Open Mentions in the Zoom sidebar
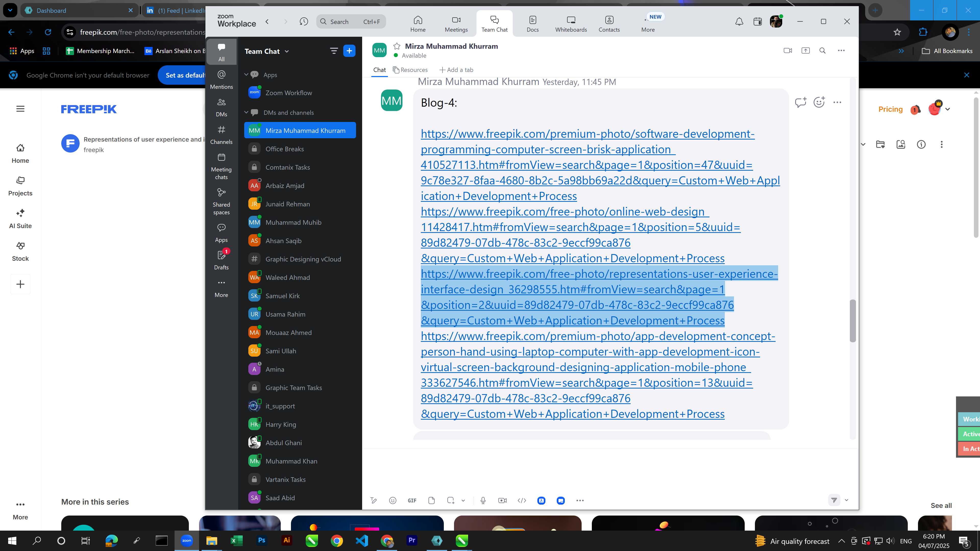This screenshot has height=551, width=980. point(222,80)
